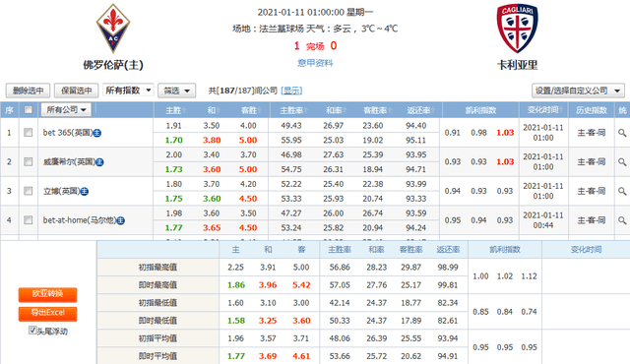Screen dimensions: 630x364
Task: Click the blue badge next to 立博(英国)
Action: point(85,192)
